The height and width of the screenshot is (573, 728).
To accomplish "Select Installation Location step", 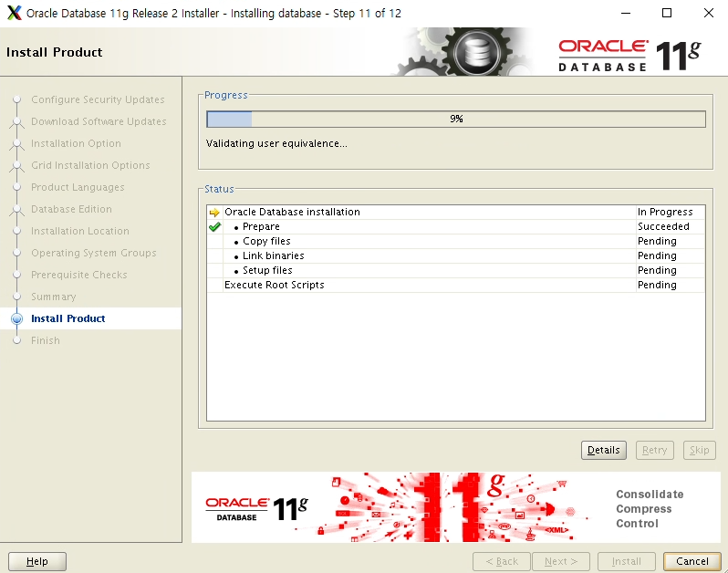I will pos(80,231).
